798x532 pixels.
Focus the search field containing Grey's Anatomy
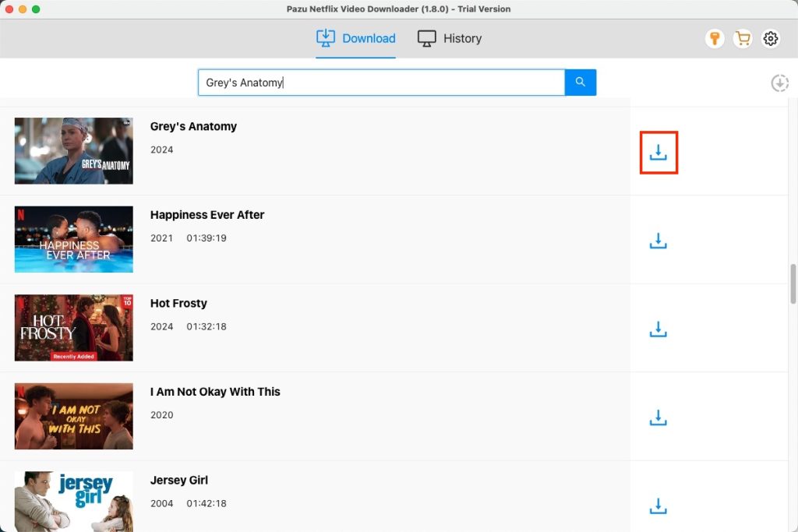381,83
